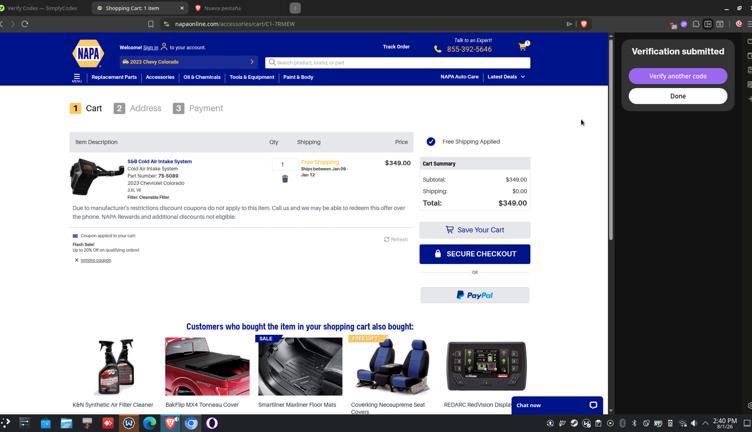752x432 pixels.
Task: Expand the Latest Deals dropdown
Action: 506,77
